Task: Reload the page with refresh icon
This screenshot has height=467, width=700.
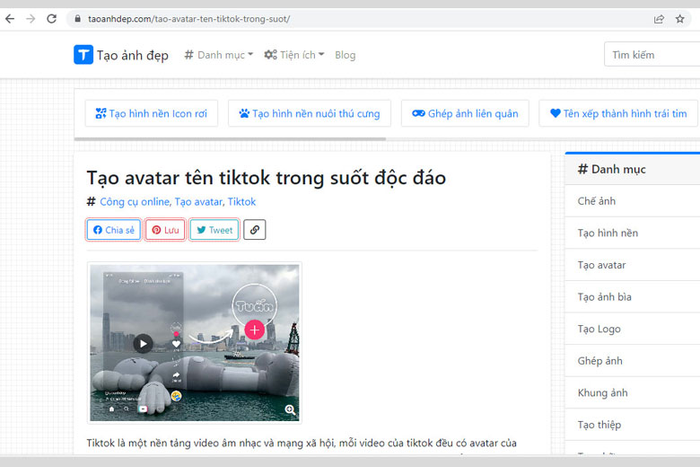Action: [52, 19]
